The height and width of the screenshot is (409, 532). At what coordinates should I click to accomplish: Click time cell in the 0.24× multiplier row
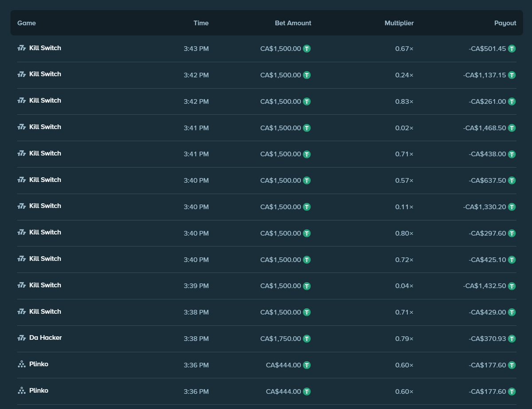click(196, 75)
